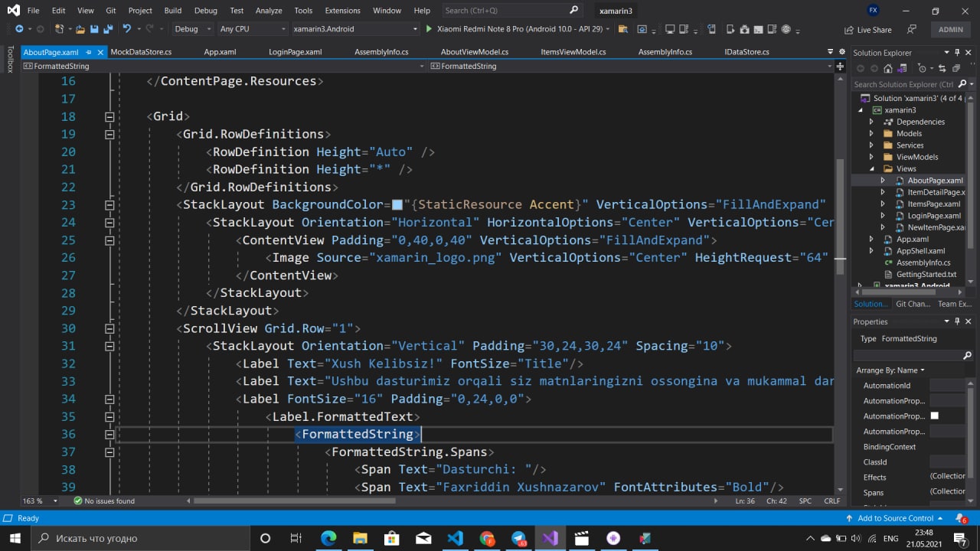The height and width of the screenshot is (551, 980).
Task: Pin the AboutPage.xaml tab with its pin icon
Action: pyautogui.click(x=89, y=52)
